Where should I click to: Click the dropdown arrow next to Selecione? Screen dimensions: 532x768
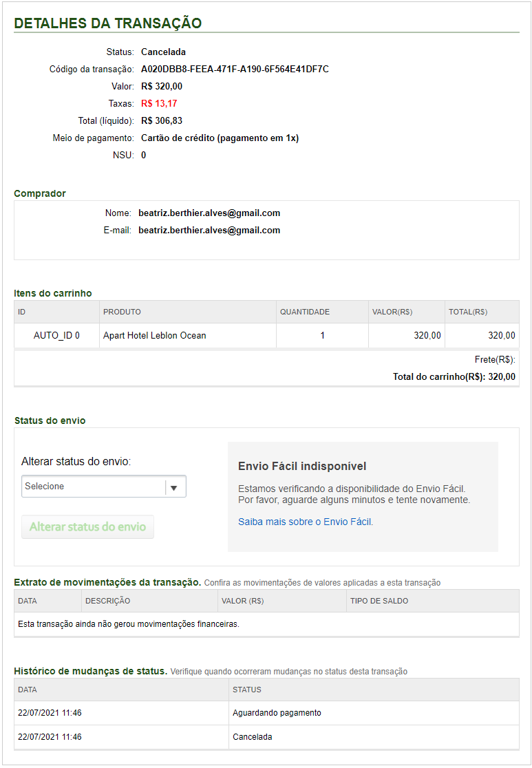[174, 487]
